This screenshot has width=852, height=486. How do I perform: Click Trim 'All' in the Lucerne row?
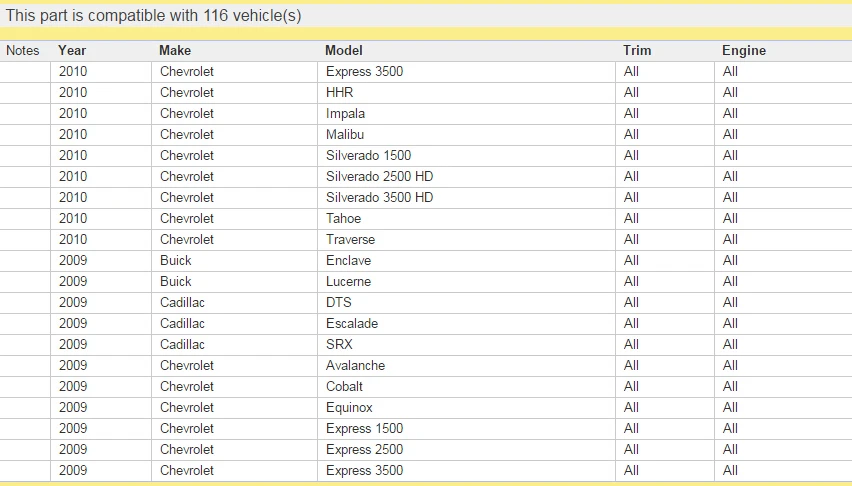[x=631, y=282]
